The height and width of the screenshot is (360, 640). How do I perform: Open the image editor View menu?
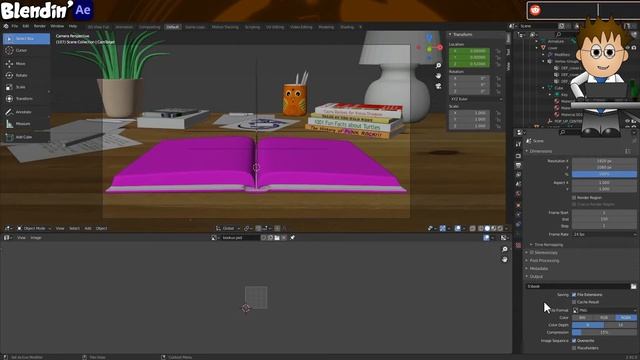point(21,238)
